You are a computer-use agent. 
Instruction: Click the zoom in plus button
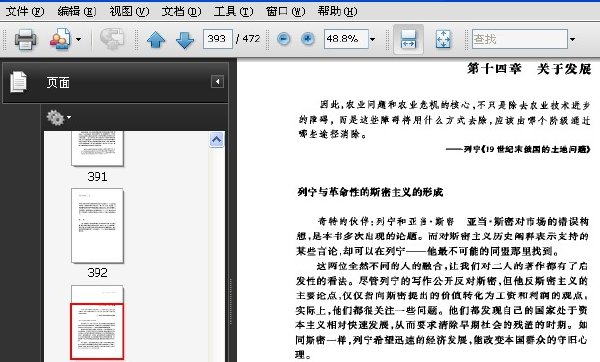tap(308, 39)
